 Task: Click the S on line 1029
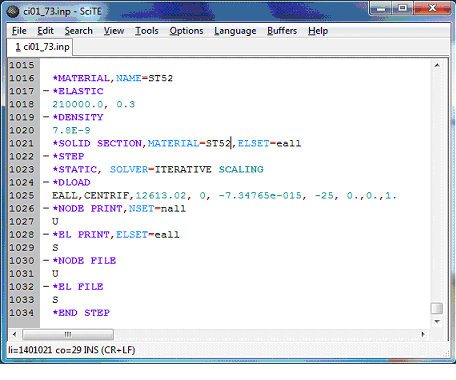tap(55, 247)
